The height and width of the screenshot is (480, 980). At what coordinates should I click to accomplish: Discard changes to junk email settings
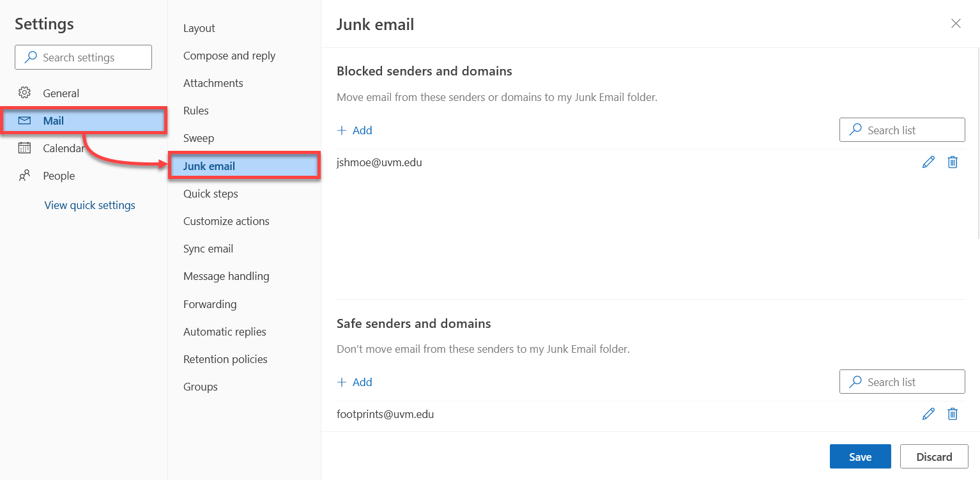[x=934, y=456]
